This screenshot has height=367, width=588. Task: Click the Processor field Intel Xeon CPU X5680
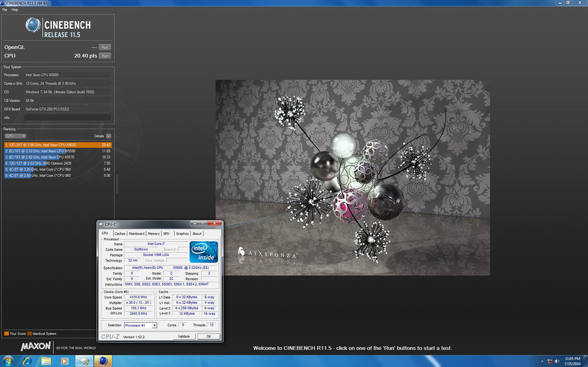pyautogui.click(x=67, y=75)
